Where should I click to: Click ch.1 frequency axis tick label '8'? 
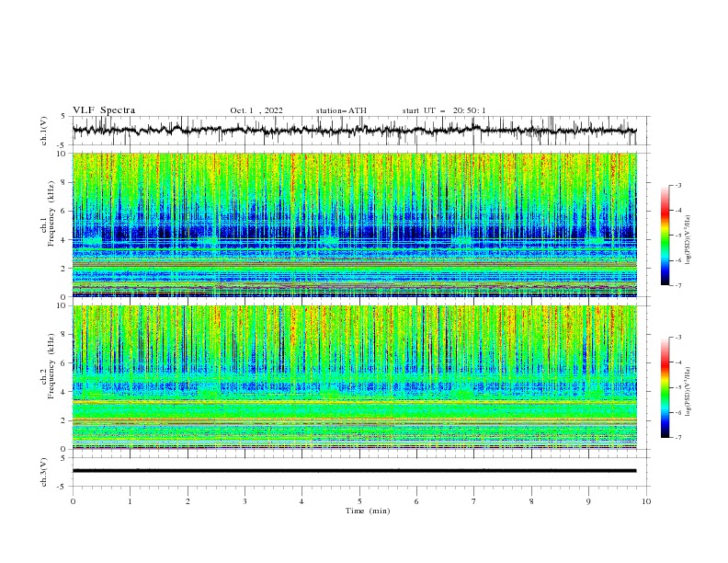click(x=64, y=182)
